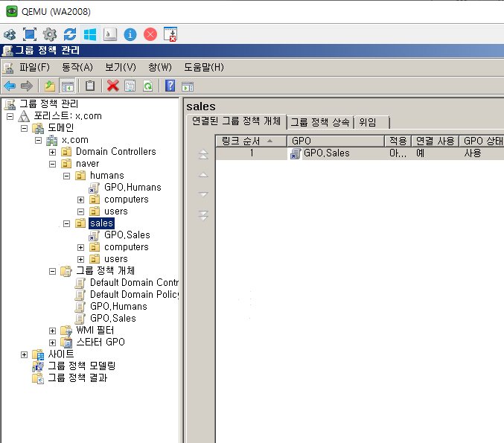Collapse the x.com domain node
The width and height of the screenshot is (504, 443).
(x=38, y=140)
